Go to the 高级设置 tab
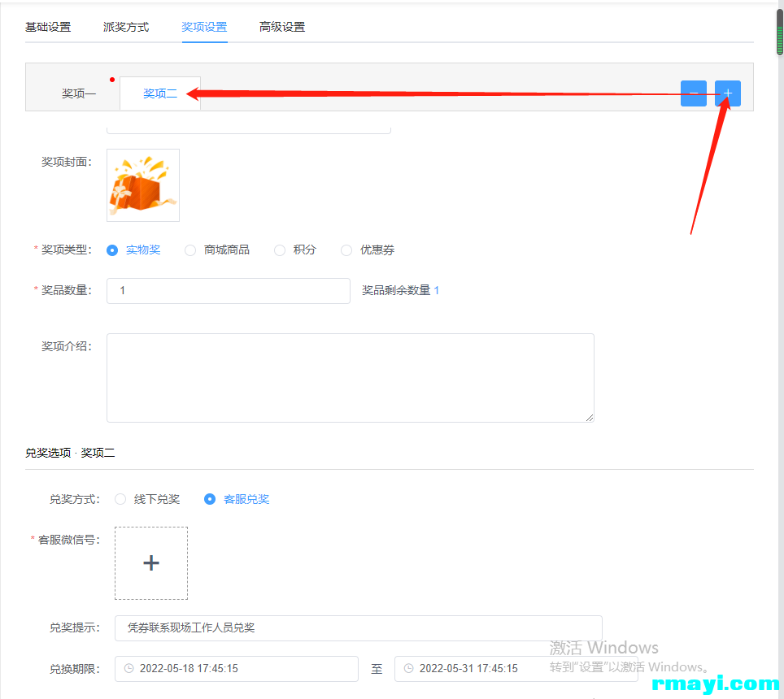Image resolution: width=784 pixels, height=699 pixels. (282, 27)
